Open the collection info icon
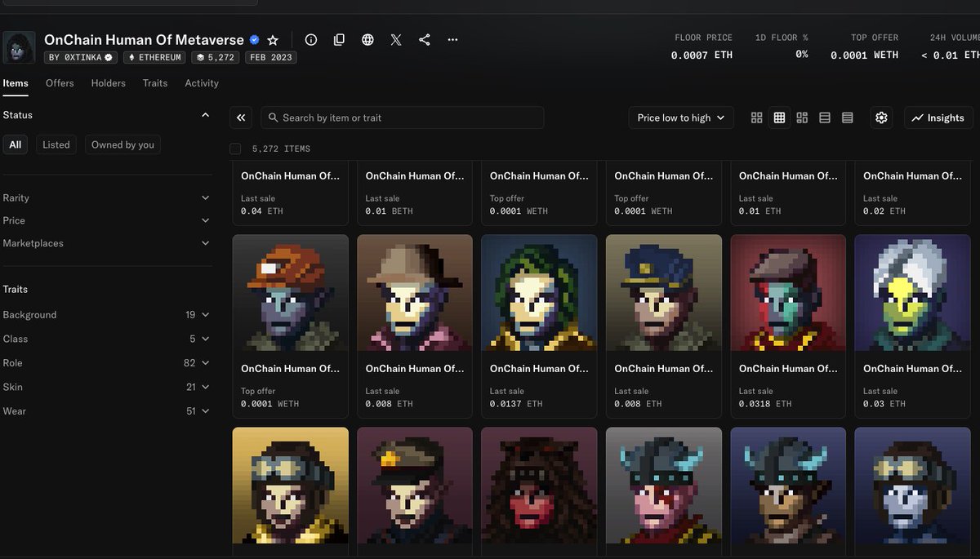The image size is (980, 559). pos(310,40)
